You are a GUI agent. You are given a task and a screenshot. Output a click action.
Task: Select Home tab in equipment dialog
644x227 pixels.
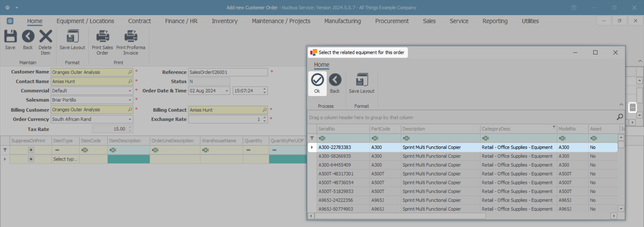click(x=321, y=64)
